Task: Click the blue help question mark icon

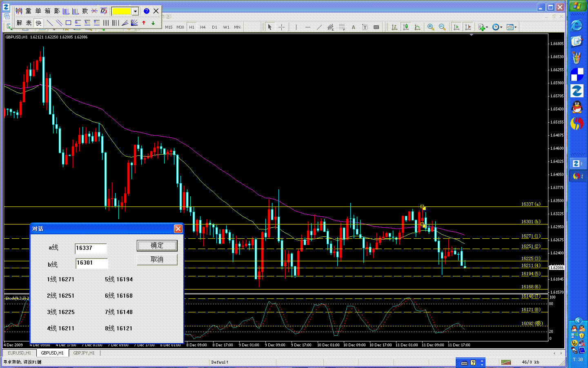Action: (x=147, y=11)
